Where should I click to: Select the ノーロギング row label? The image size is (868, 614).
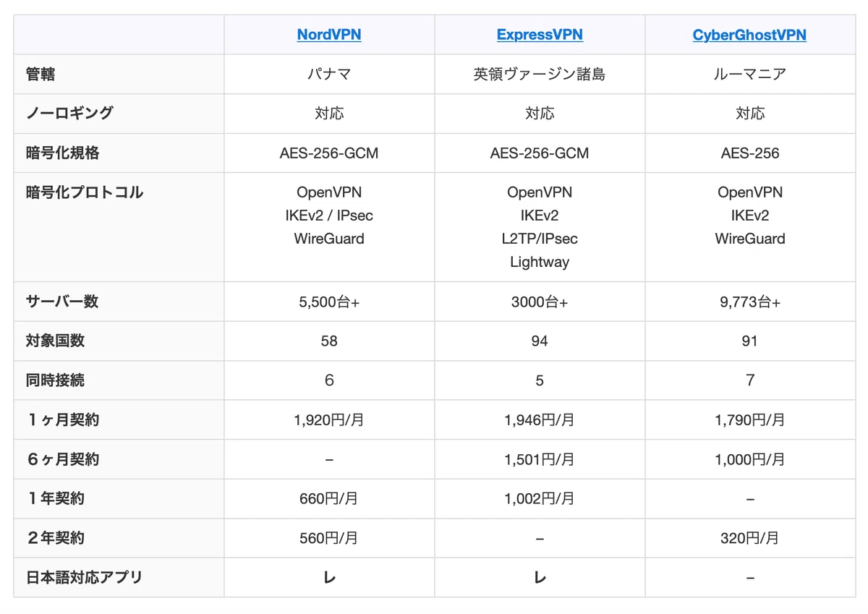point(69,113)
